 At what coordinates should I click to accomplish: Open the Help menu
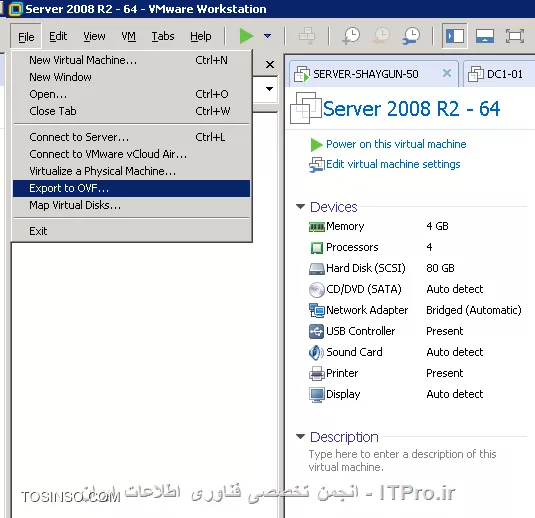(201, 36)
